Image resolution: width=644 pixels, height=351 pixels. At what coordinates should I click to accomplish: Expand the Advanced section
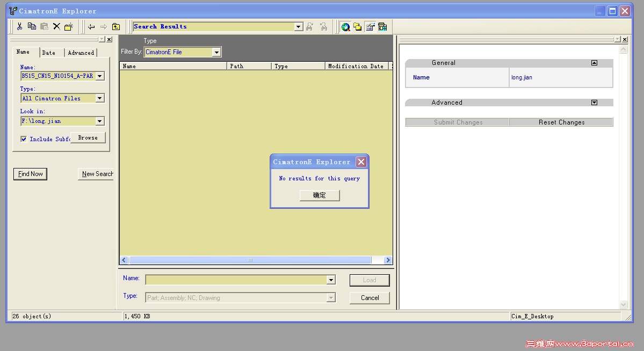594,103
